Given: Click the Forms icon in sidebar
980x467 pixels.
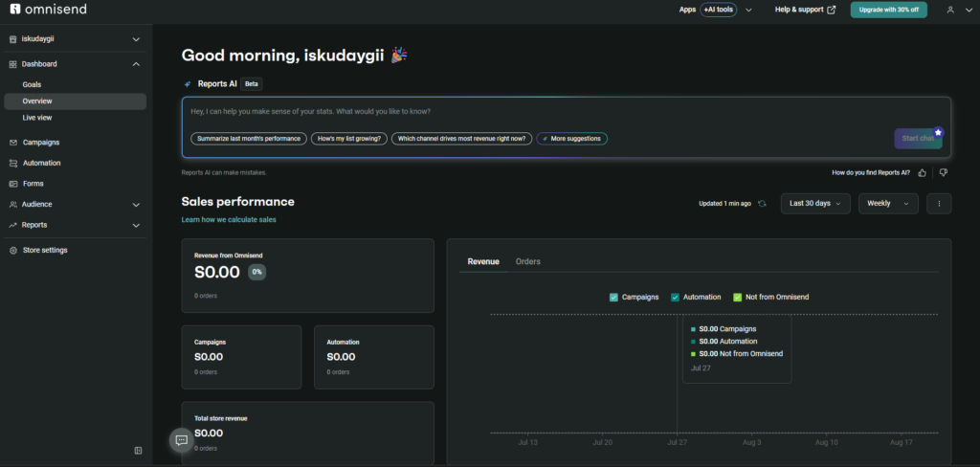Looking at the screenshot, I should point(13,184).
